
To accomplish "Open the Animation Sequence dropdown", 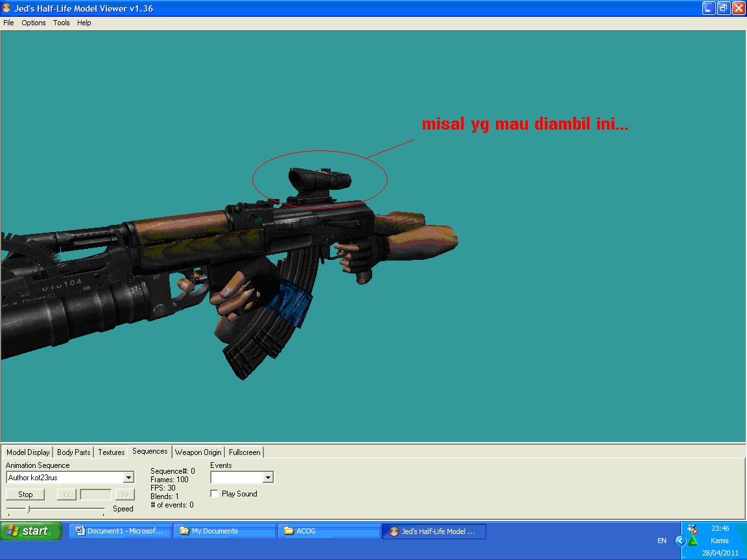I will coord(128,477).
